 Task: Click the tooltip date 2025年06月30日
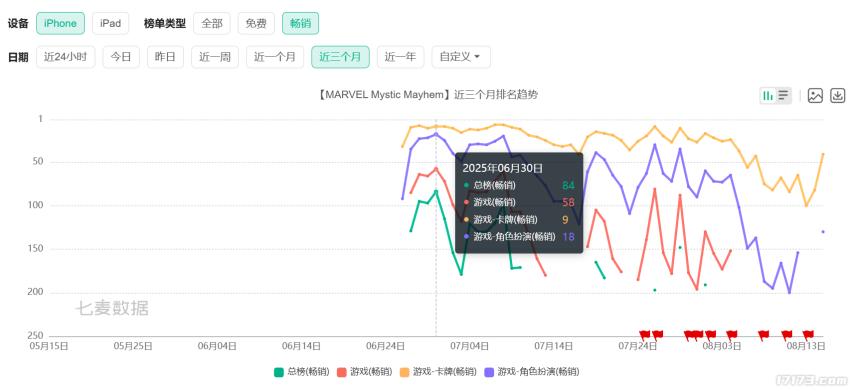tap(503, 167)
